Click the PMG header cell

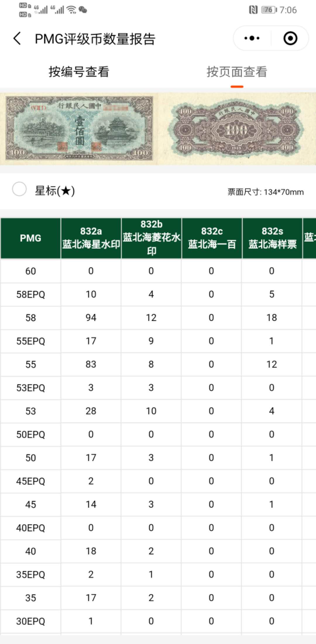coord(30,238)
